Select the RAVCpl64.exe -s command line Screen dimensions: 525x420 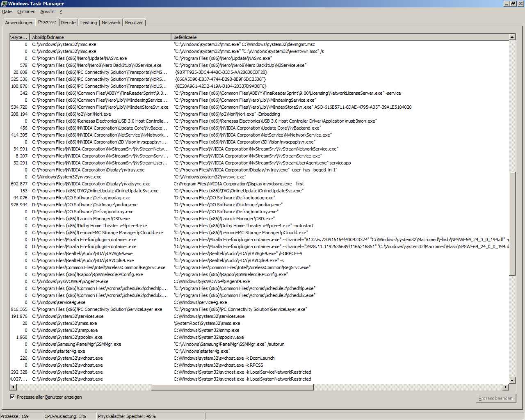229,260
